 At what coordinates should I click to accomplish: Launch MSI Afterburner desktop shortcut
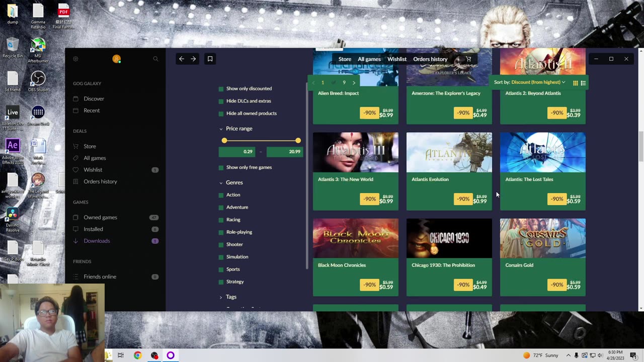38,51
